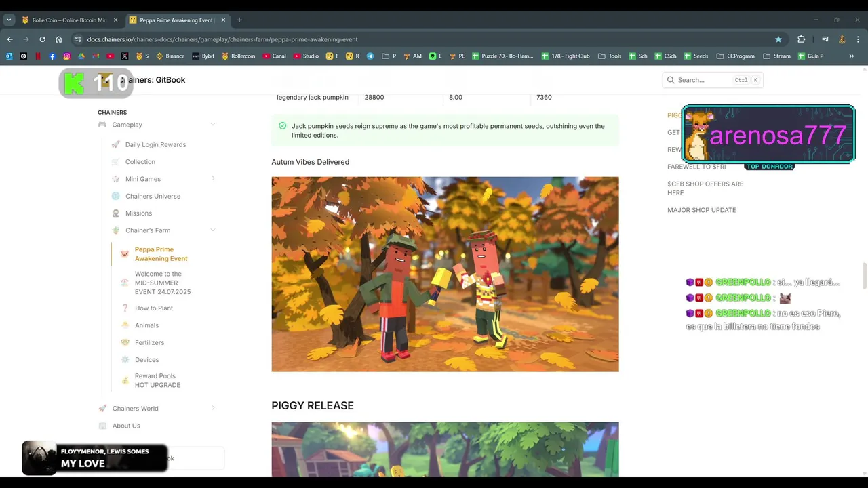The height and width of the screenshot is (488, 868).
Task: Click the Daily Login Rewards rocket icon
Action: [116, 144]
